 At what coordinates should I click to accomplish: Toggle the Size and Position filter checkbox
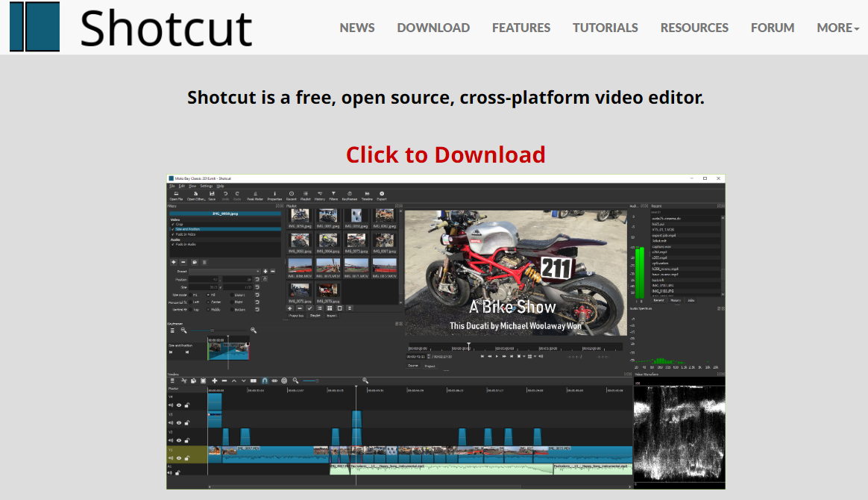pos(173,229)
